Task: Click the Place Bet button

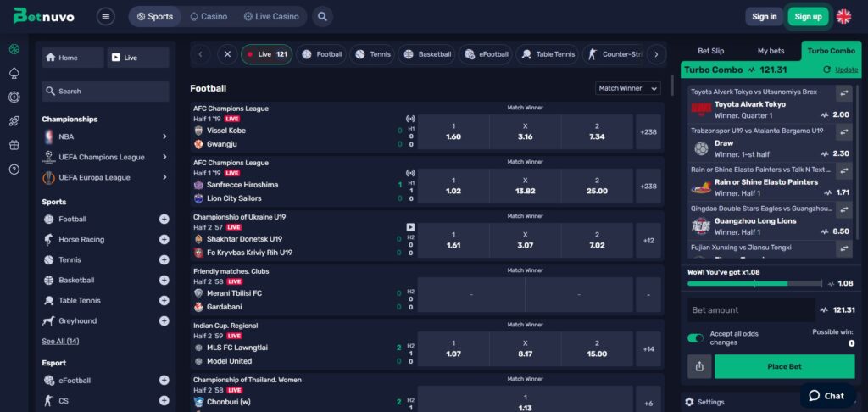Action: point(784,367)
